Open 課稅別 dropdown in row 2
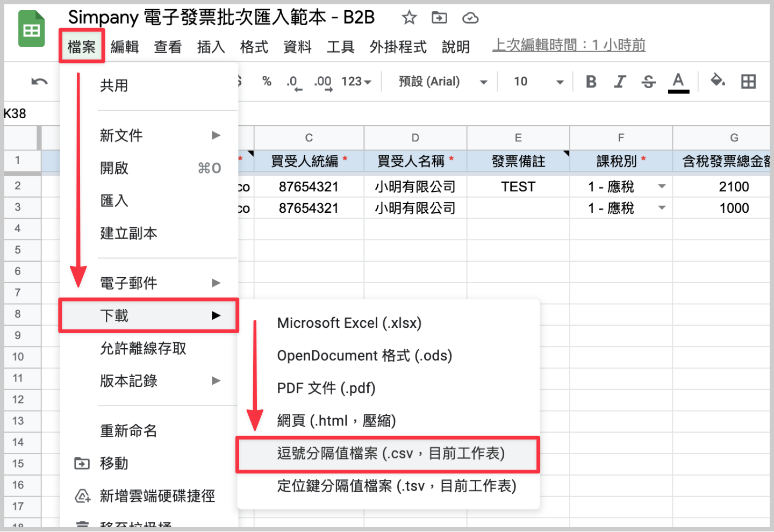The image size is (774, 532). point(662,186)
